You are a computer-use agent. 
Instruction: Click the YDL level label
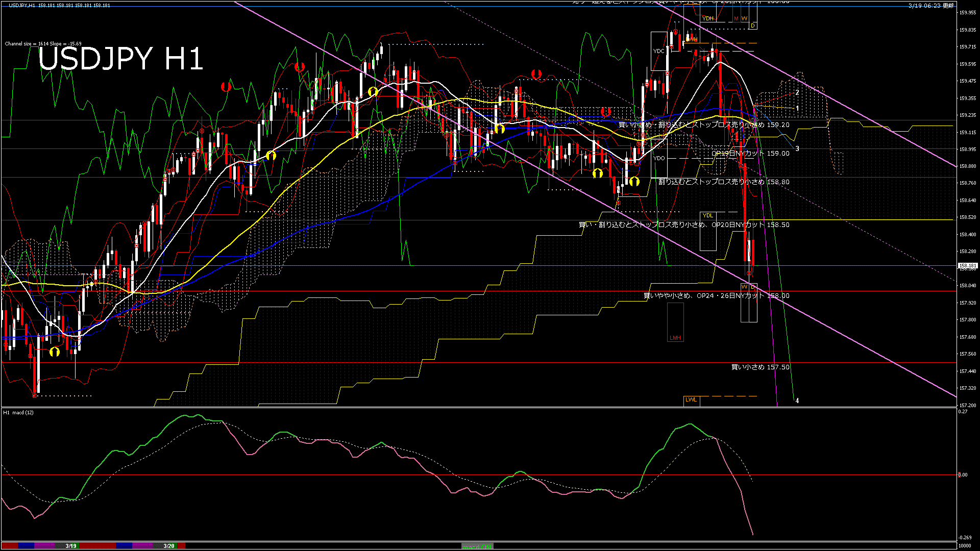pyautogui.click(x=707, y=215)
